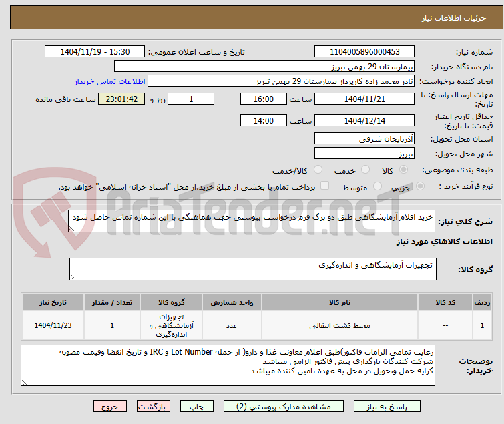Select the جزیی purchase type radio
504x424 pixels.
click(420, 186)
